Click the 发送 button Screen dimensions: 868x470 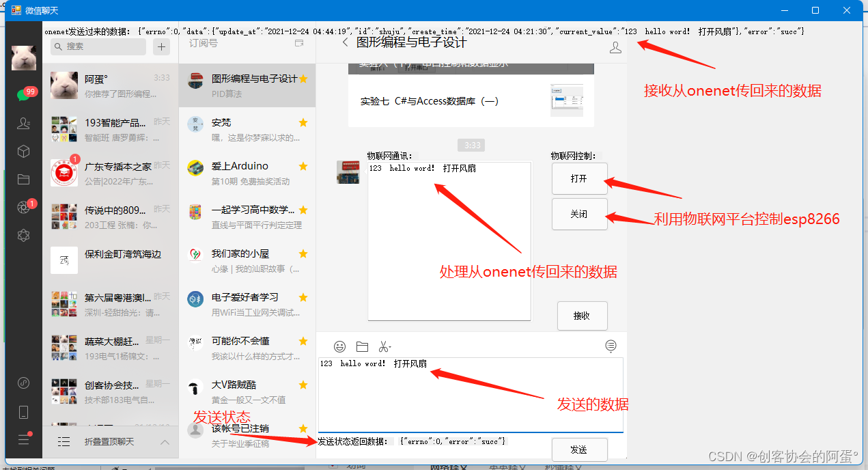pyautogui.click(x=579, y=450)
